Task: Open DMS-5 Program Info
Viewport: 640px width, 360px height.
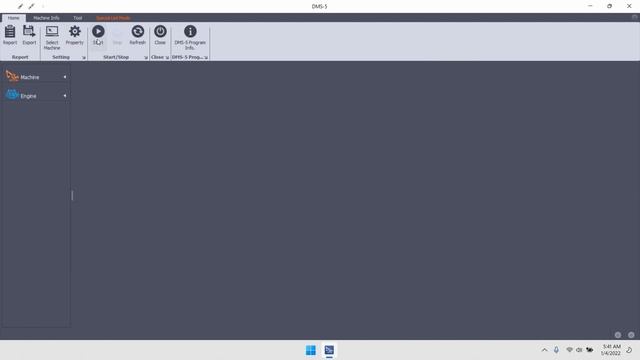Action: [190, 37]
